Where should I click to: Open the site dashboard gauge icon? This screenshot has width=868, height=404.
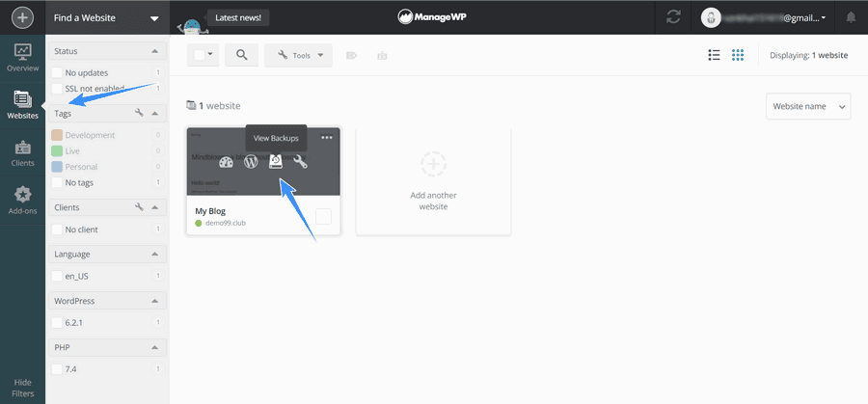(227, 163)
